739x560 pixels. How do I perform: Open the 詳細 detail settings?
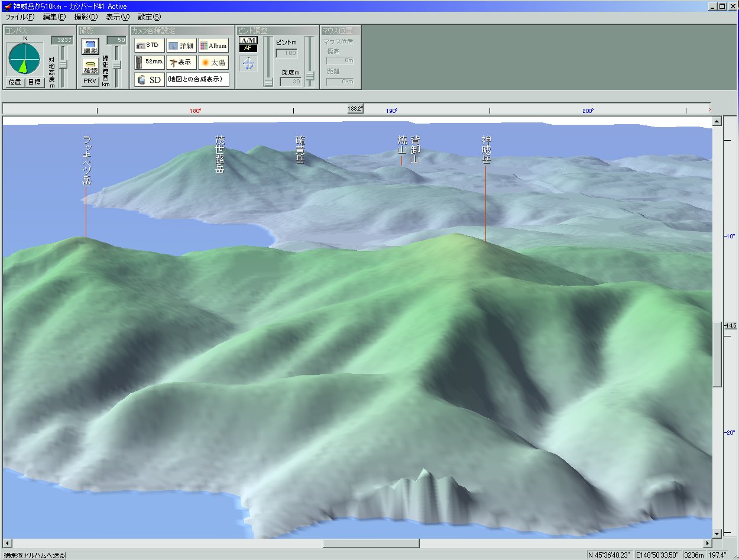(181, 46)
